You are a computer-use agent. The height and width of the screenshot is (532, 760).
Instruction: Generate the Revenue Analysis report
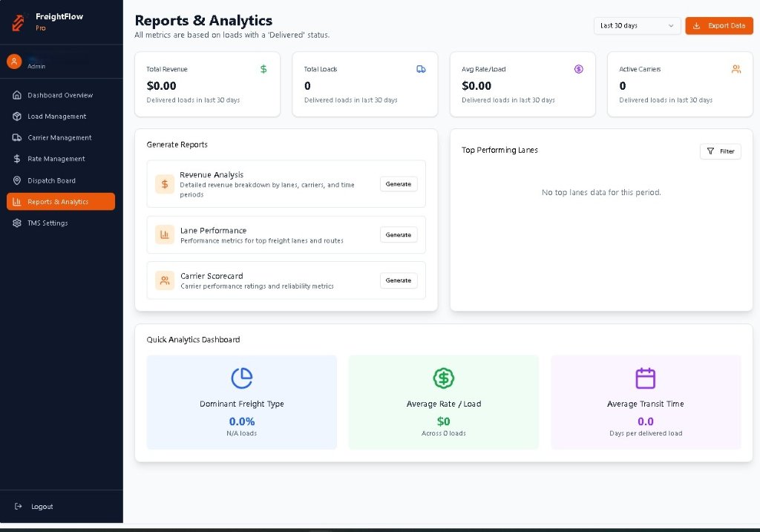point(399,184)
